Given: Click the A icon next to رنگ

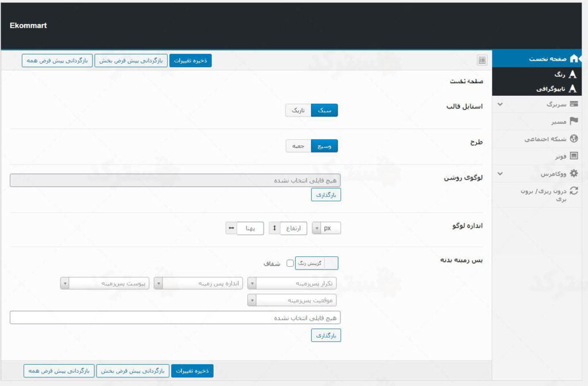Looking at the screenshot, I should (x=572, y=75).
